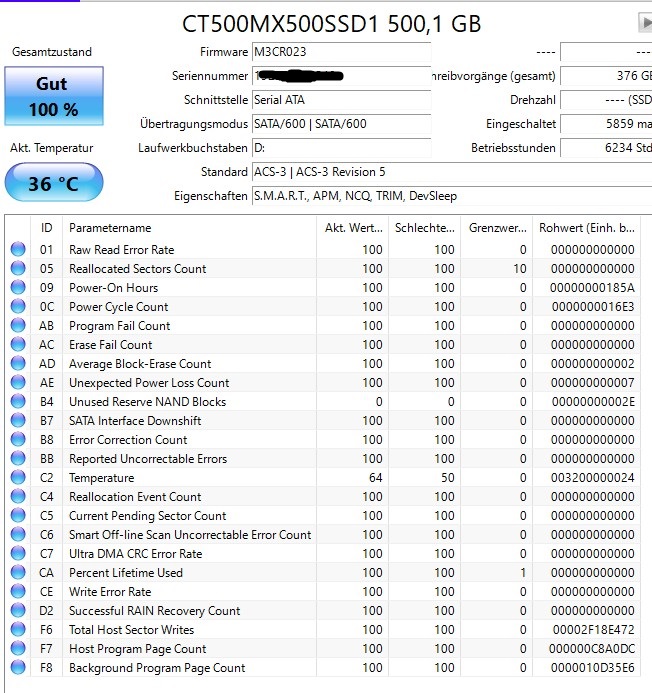
Task: Click status icon of Power Cycle Count
Action: point(18,306)
